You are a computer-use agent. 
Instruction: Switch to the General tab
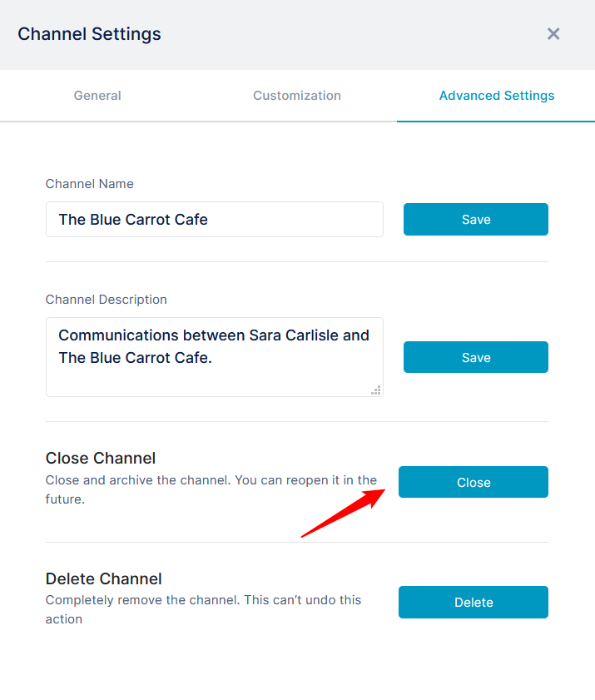97,96
